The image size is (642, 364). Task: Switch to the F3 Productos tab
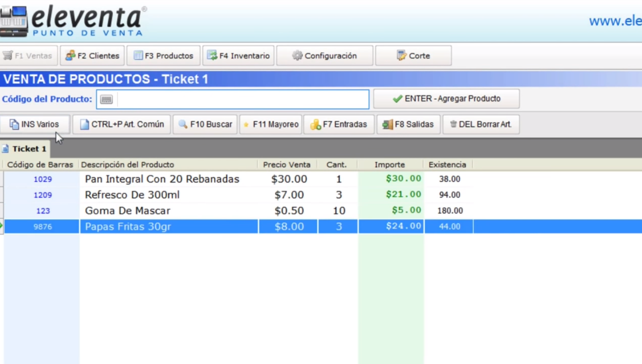click(x=163, y=55)
